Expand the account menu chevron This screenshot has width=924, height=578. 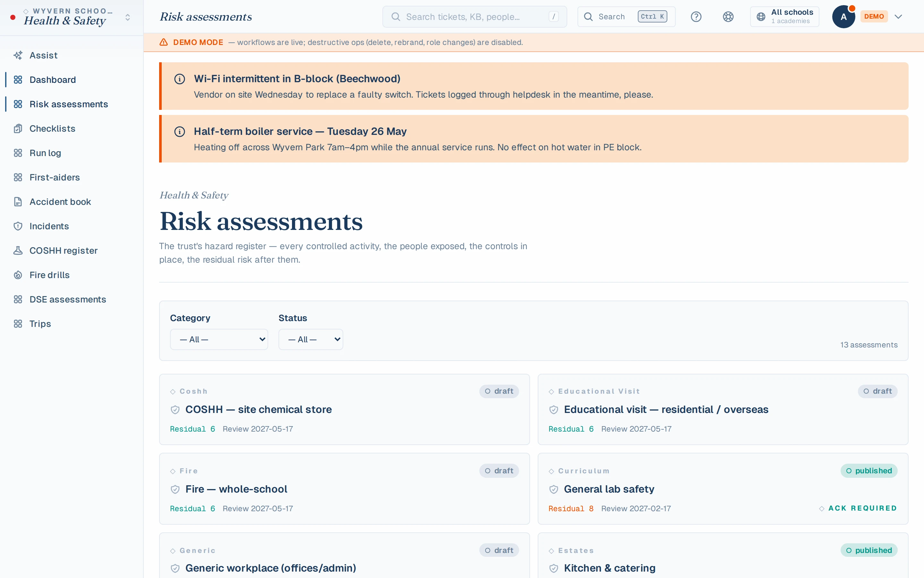point(898,17)
